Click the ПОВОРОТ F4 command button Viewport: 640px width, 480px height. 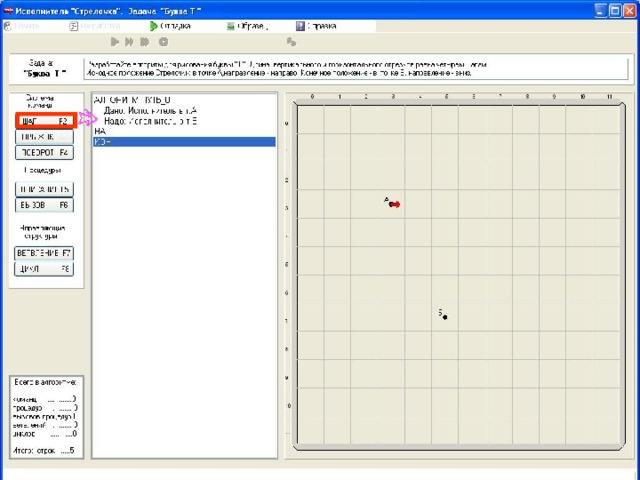[44, 152]
